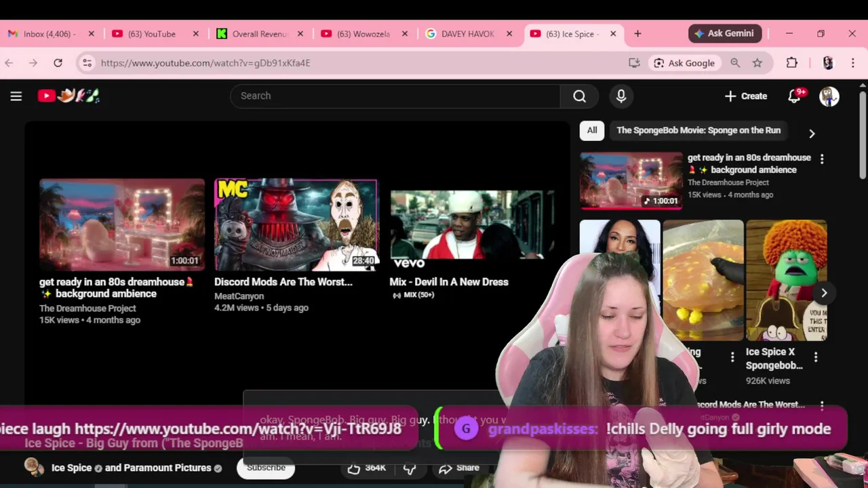Click 'Mix - Devil In A New Dress' title
The image size is (868, 488).
[x=449, y=282]
